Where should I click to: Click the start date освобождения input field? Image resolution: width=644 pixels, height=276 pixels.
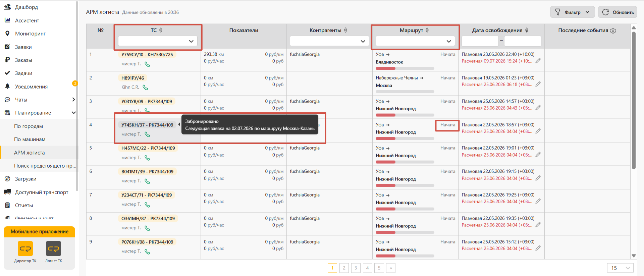pos(480,41)
